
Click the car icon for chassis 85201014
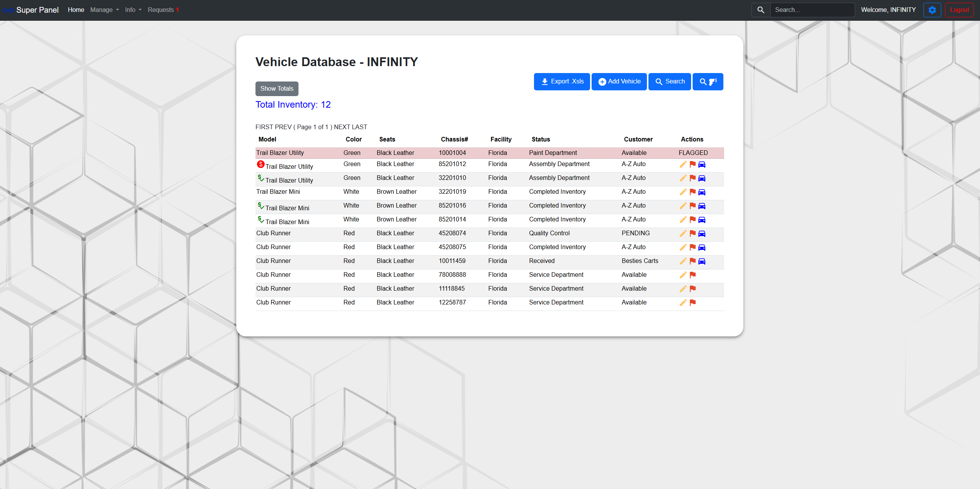[702, 220]
